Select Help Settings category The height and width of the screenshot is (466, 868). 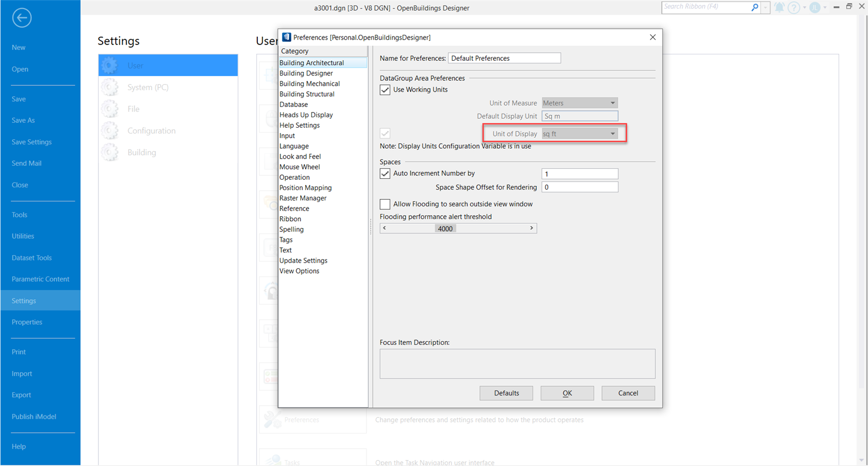(322, 125)
